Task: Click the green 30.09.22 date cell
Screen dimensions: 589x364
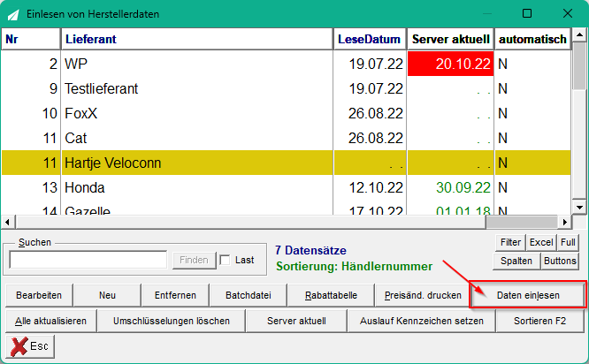Action: tap(450, 187)
